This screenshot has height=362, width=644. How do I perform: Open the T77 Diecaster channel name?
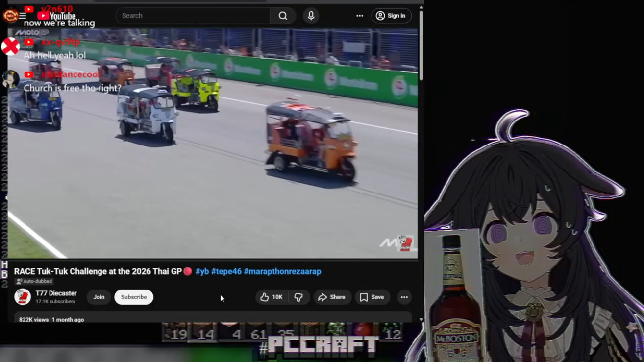click(x=56, y=293)
